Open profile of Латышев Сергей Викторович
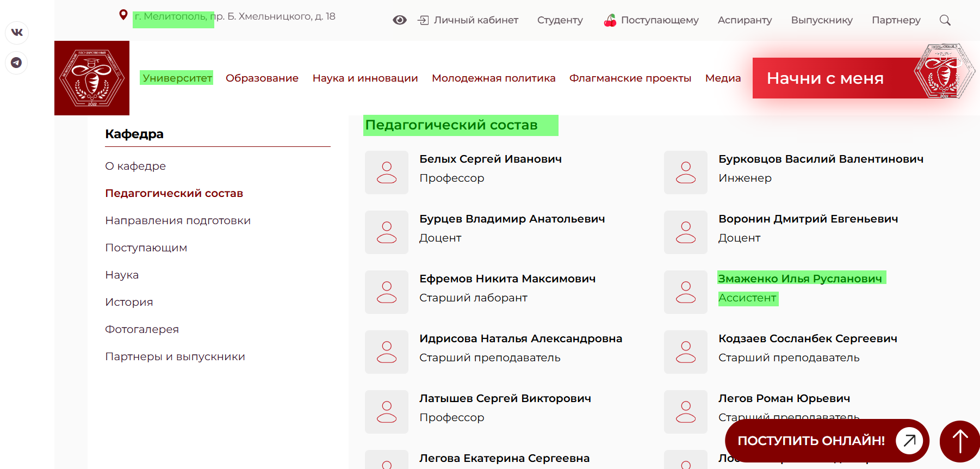 coord(505,398)
